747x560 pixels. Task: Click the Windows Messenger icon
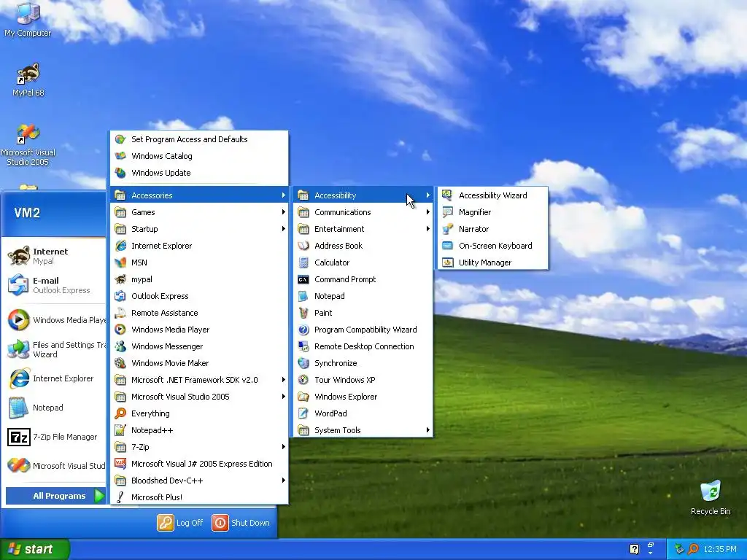coord(120,346)
